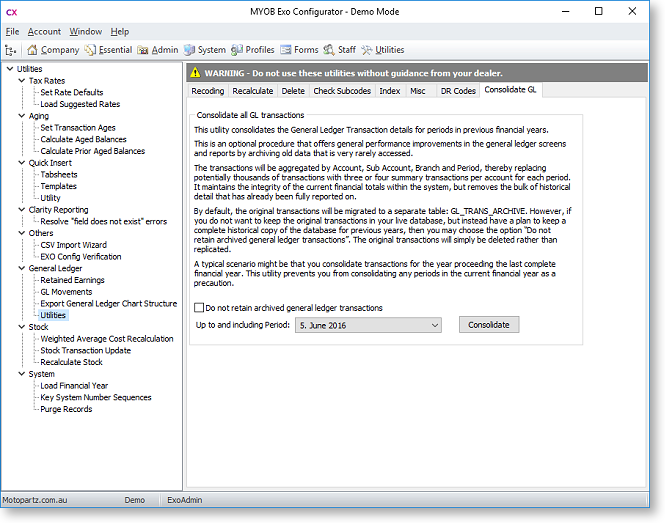Viewport: 665px width, 523px height.
Task: Select Resolve "field does not exist" errors
Action: pos(103,221)
